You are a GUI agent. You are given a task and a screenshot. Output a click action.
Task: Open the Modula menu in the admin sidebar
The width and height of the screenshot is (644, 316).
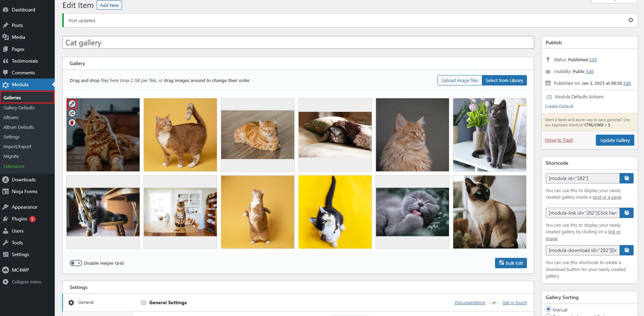20,84
